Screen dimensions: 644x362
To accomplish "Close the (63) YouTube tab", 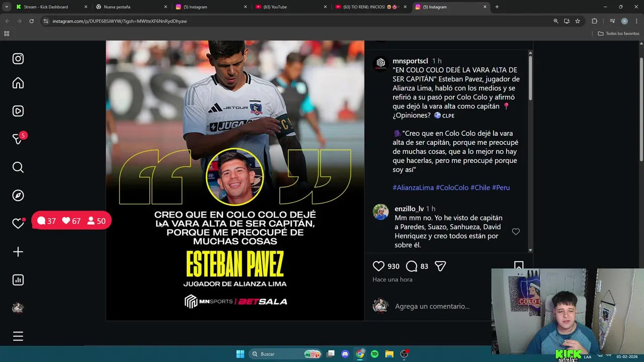I will coord(325,7).
